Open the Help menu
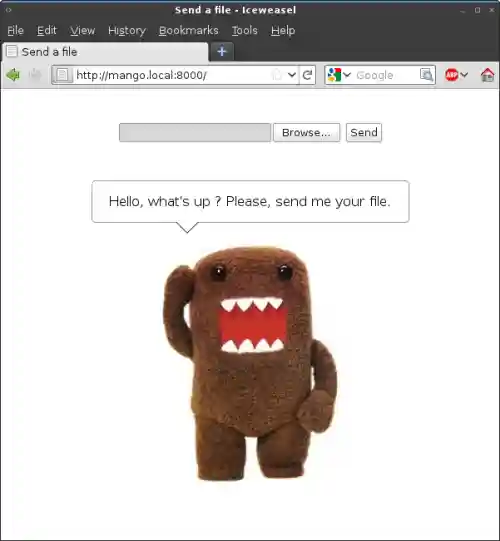Screen dimensions: 500x541 tap(283, 30)
